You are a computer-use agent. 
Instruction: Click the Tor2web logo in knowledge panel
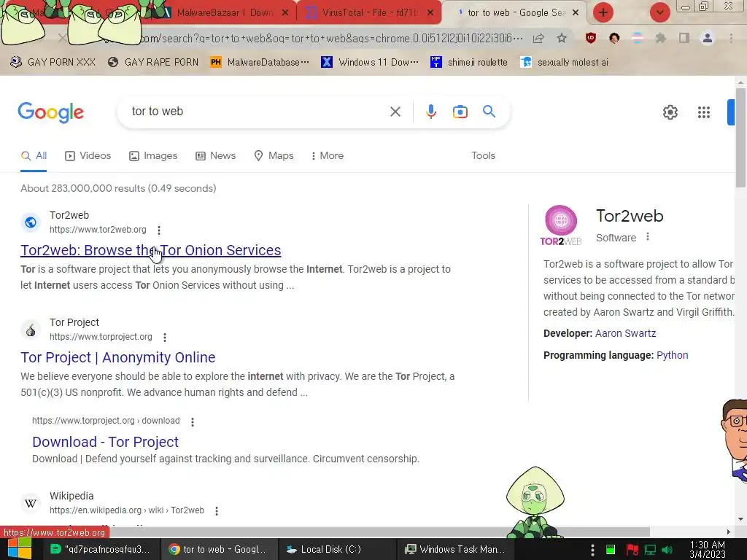point(561,225)
